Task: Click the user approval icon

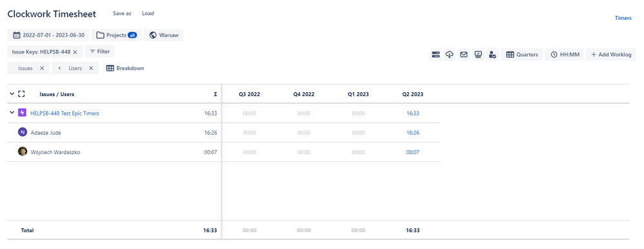Action: [492, 55]
